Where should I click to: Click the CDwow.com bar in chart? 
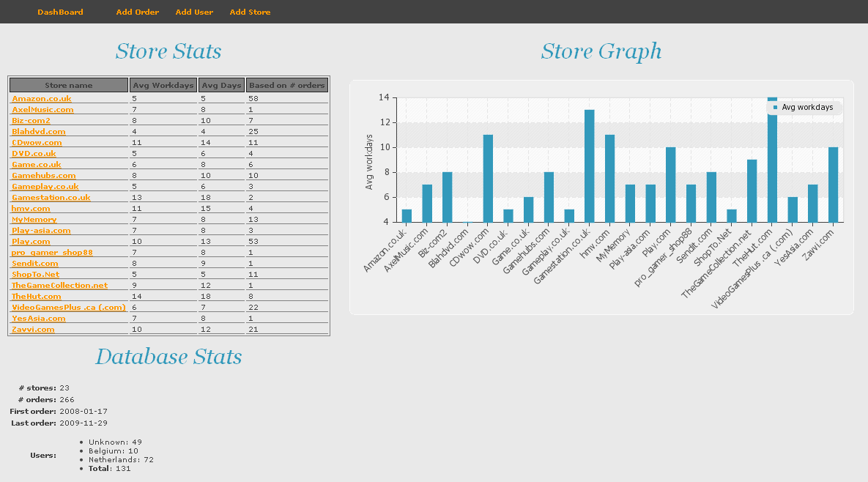tap(488, 179)
